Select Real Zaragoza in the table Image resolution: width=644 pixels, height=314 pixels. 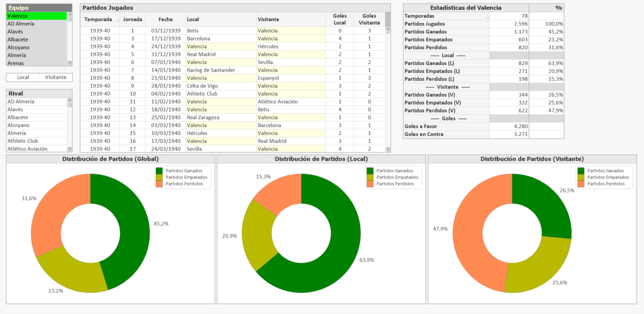pyautogui.click(x=221, y=117)
